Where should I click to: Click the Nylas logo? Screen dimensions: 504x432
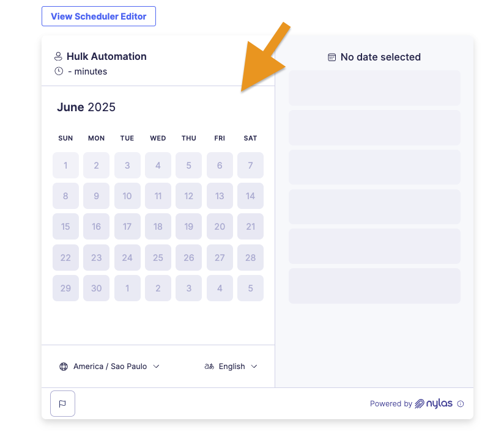click(434, 403)
